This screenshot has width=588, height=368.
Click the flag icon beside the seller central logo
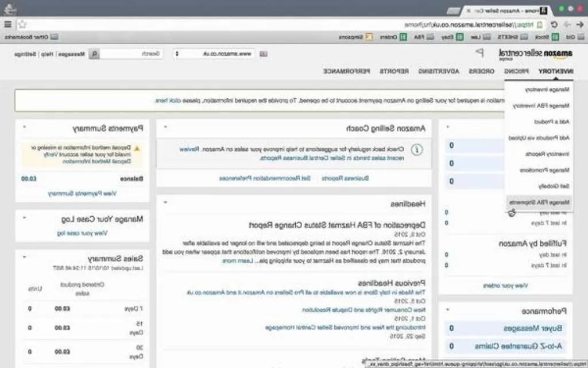click(479, 53)
